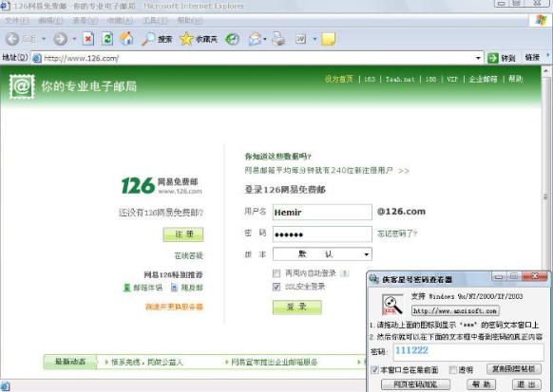Image resolution: width=553 pixels, height=392 pixels.
Task: Click the green login button
Action: click(x=297, y=307)
